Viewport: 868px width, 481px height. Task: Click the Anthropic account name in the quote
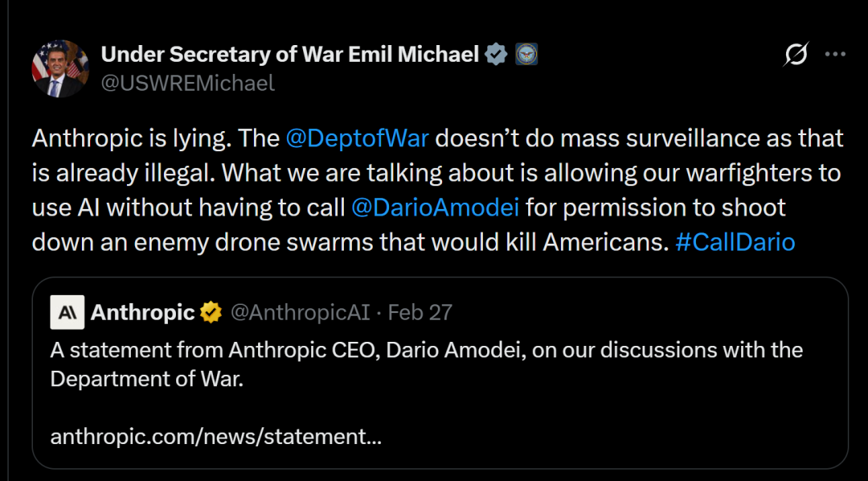(143, 312)
